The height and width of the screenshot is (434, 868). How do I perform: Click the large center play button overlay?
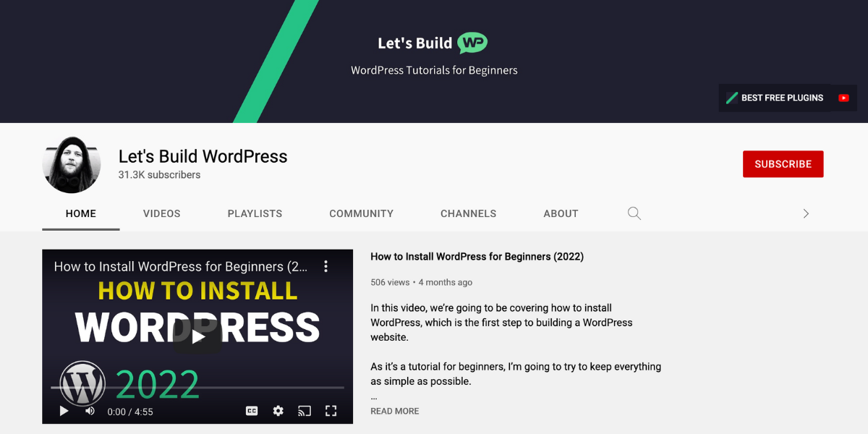click(x=197, y=336)
